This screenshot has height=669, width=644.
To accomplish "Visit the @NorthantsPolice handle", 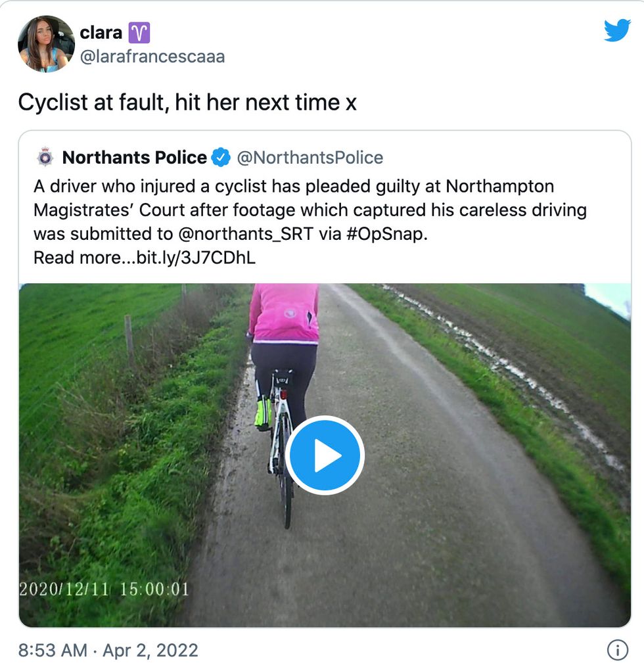I will pos(310,158).
